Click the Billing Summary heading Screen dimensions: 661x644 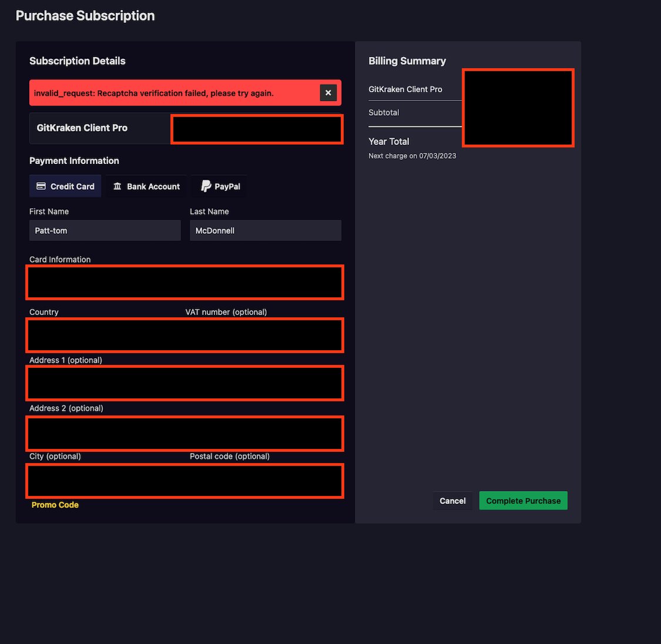(x=407, y=61)
